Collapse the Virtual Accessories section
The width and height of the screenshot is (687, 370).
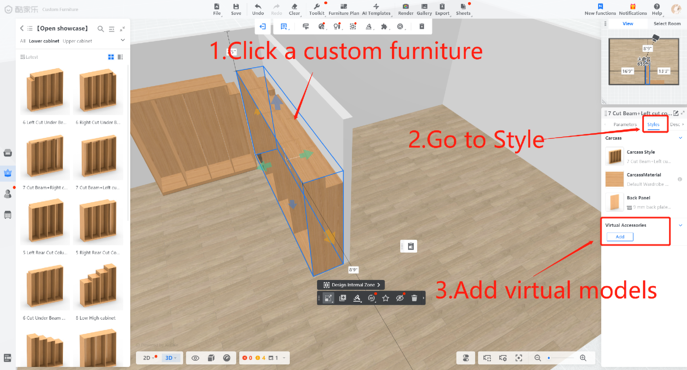tap(680, 225)
